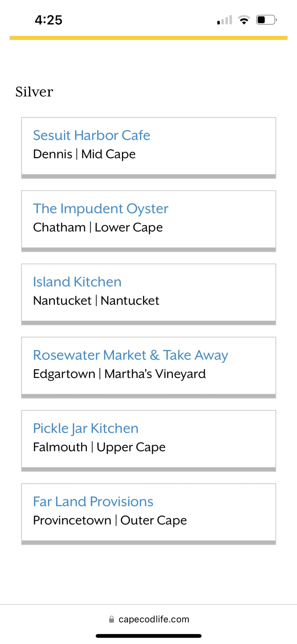Tap the Dennis | Mid Cape location text

coord(84,154)
